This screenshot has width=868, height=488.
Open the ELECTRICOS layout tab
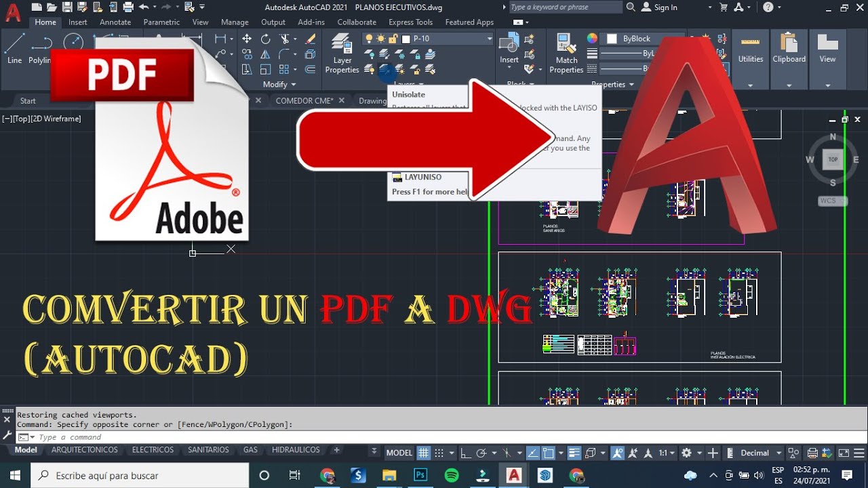click(x=153, y=450)
